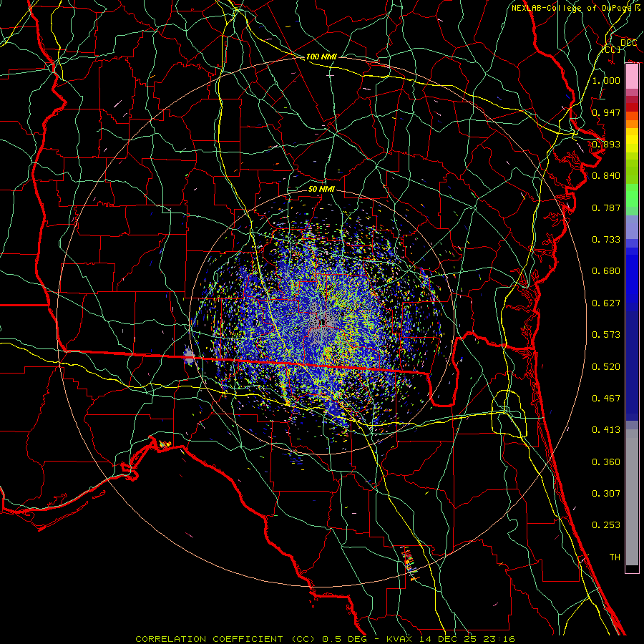644x644 pixels.
Task: Click the "TH" threshold label on the legend
Action: (615, 557)
